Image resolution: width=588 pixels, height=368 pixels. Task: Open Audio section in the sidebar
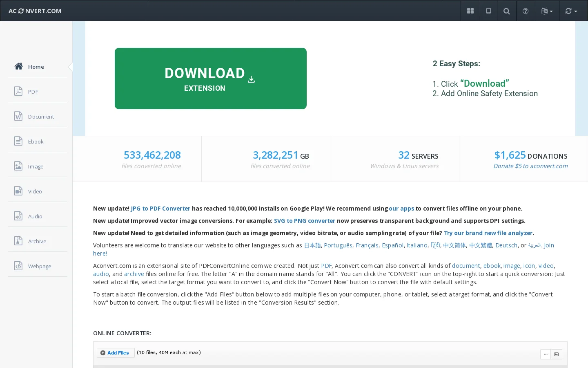pyautogui.click(x=38, y=216)
